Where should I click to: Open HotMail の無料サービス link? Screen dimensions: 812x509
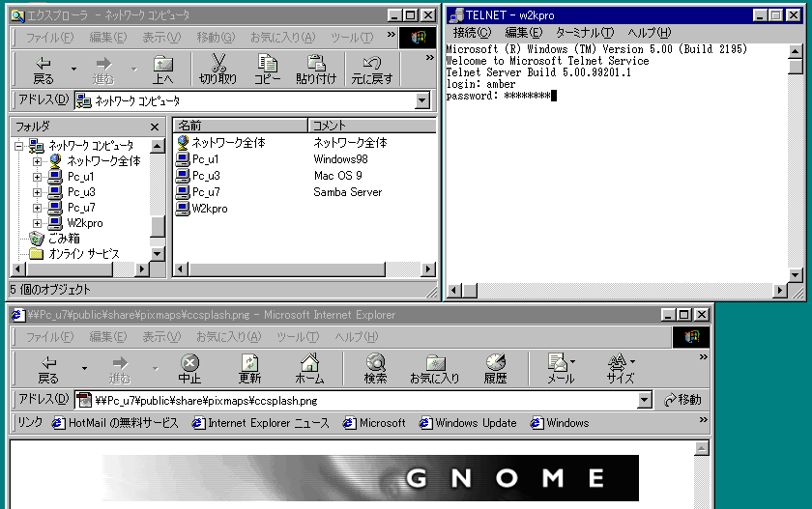pyautogui.click(x=115, y=423)
